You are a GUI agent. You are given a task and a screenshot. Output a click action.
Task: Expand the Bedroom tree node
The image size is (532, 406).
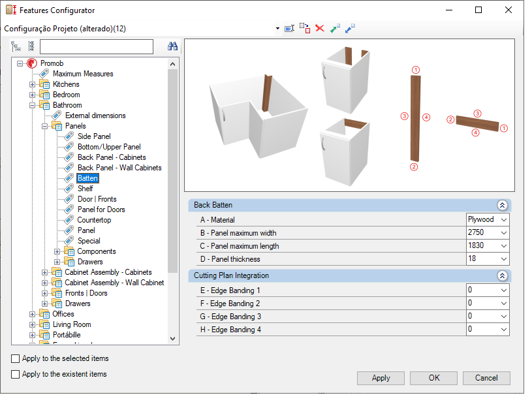click(x=32, y=95)
